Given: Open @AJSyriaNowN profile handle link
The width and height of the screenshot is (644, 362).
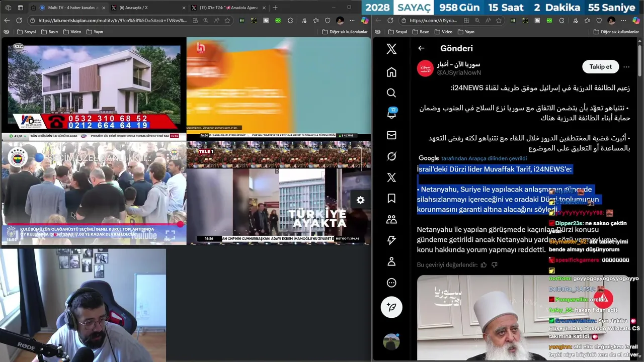Looking at the screenshot, I should point(459,73).
